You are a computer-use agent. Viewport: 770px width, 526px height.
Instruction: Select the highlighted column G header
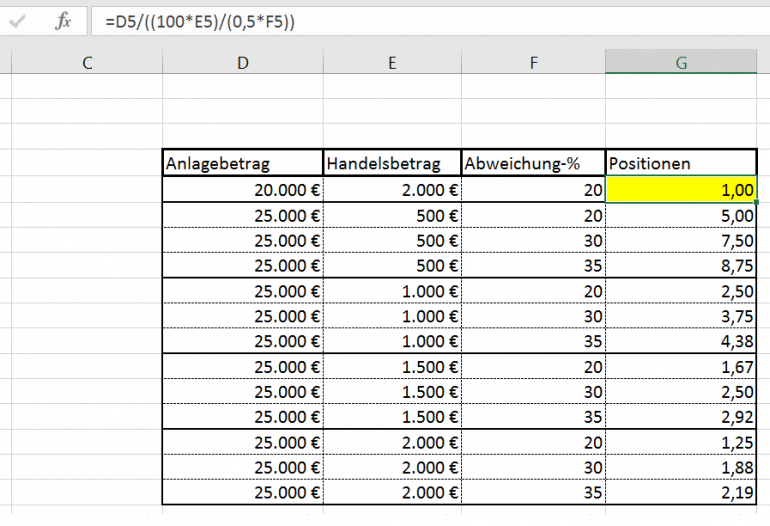[x=681, y=62]
